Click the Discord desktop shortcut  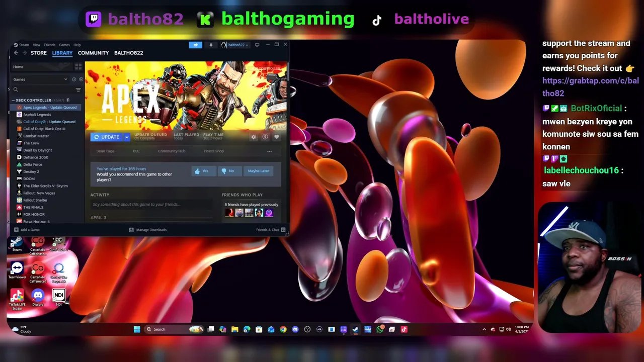tap(38, 298)
